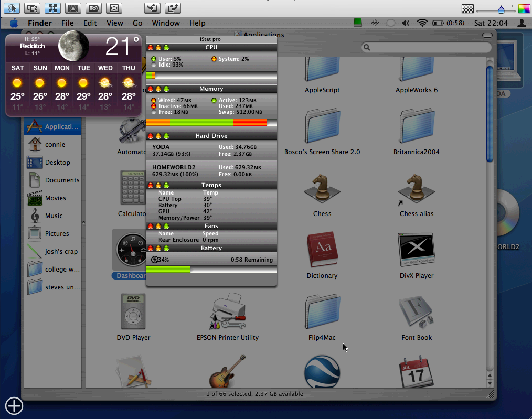Open the Edit menu
The height and width of the screenshot is (419, 532).
[90, 23]
